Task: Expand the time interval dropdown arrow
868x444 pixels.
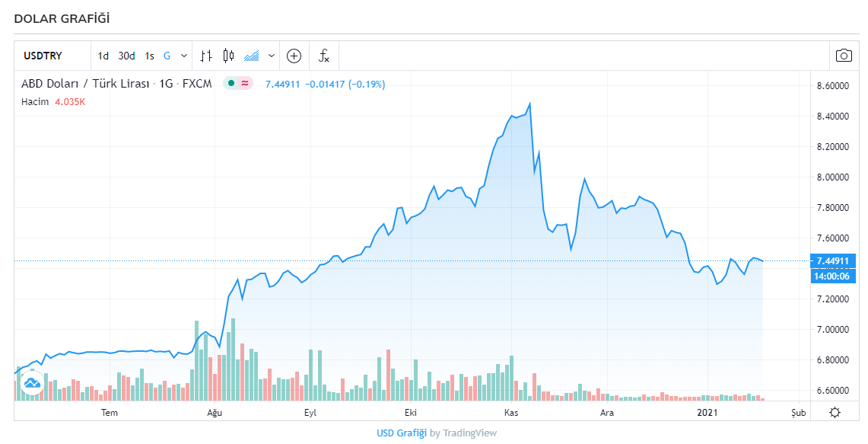Action: coord(184,56)
